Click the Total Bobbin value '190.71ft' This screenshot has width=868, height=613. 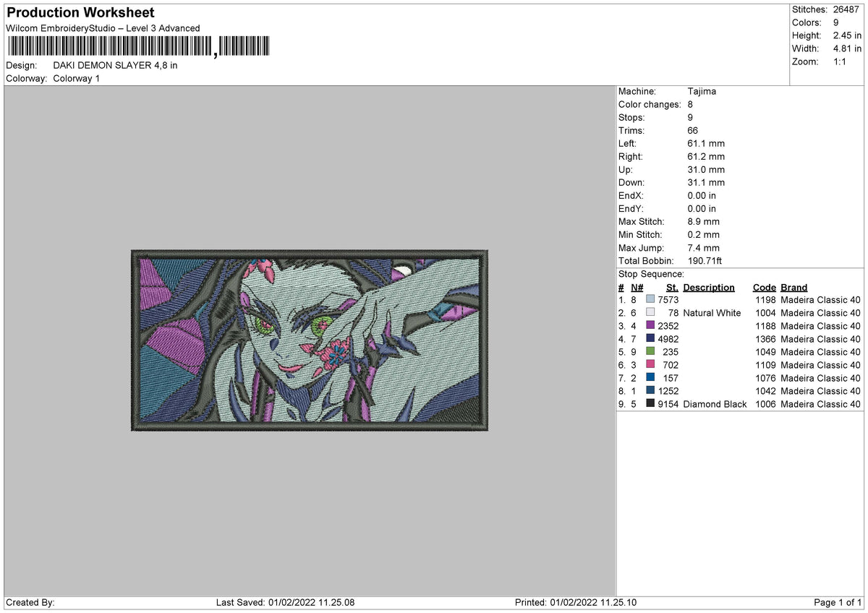pyautogui.click(x=705, y=261)
